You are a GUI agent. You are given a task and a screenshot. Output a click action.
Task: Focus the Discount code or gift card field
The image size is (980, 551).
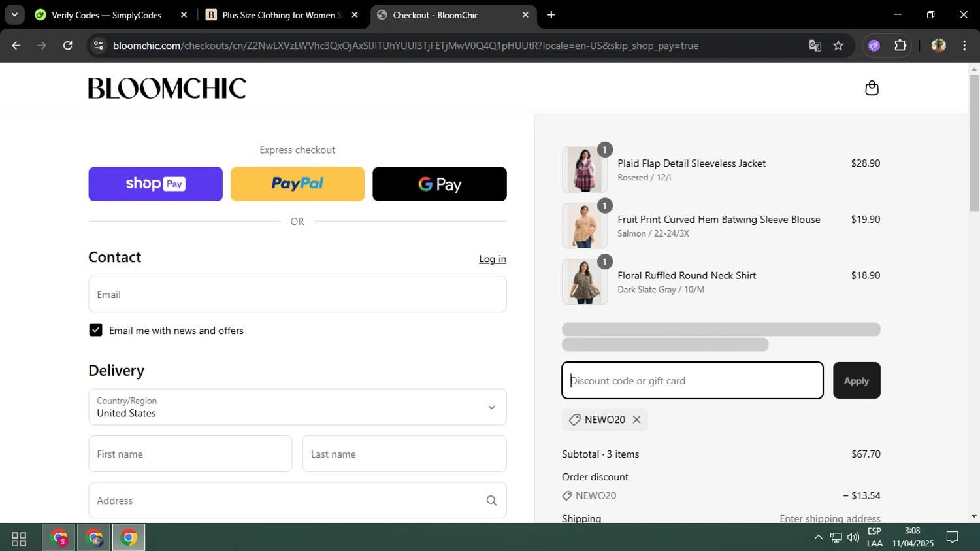693,380
